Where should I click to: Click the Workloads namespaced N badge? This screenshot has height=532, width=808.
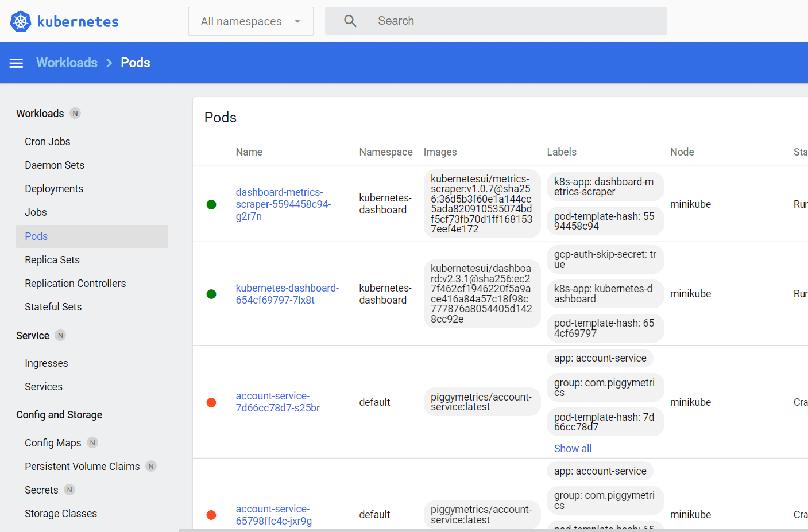click(75, 114)
